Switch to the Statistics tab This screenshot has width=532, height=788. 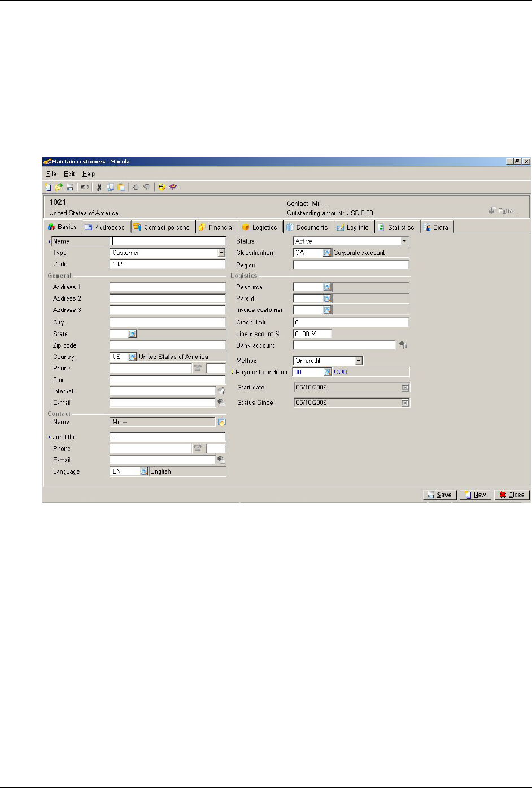tap(397, 227)
